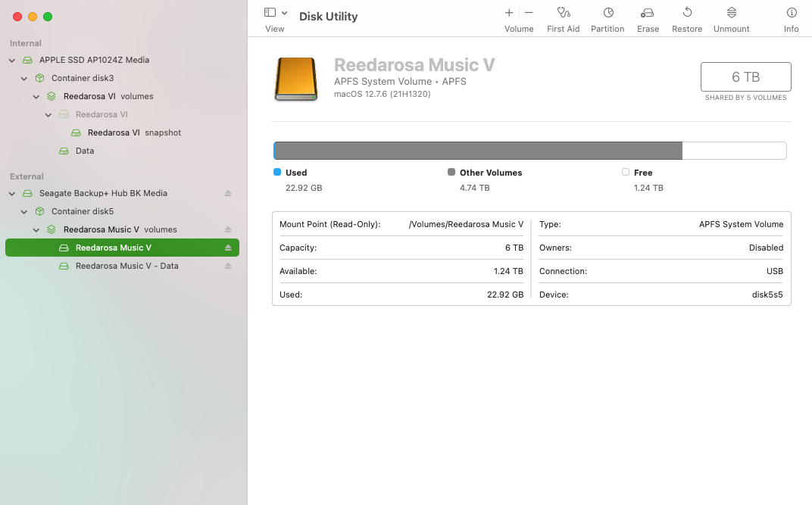This screenshot has height=505, width=812.
Task: Click macOS 12.7.6 (21H1320) text
Action: (x=383, y=94)
